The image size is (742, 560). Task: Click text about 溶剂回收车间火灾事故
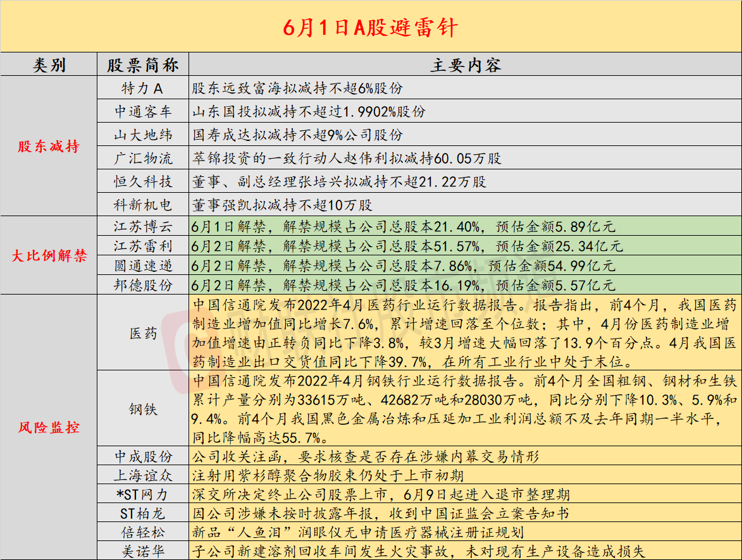418,551
